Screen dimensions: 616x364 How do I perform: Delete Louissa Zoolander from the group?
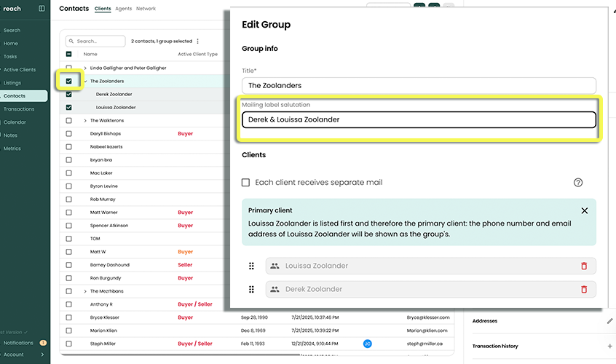[x=584, y=266]
